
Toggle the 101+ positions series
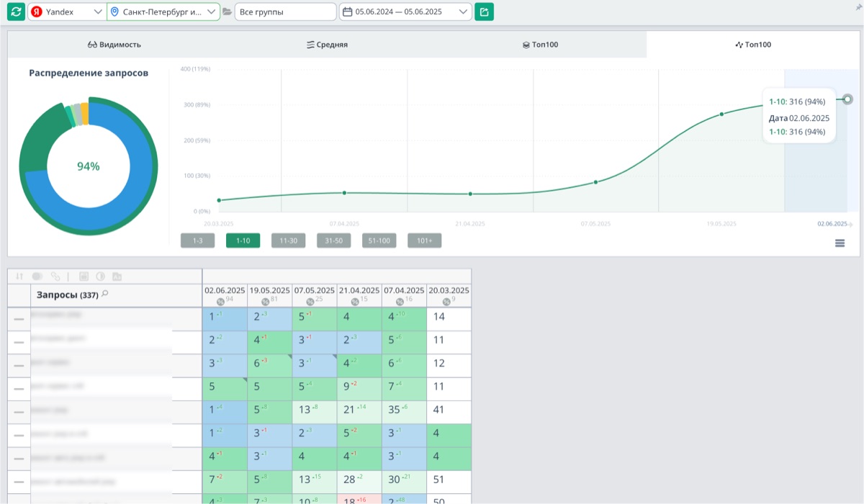(x=425, y=240)
